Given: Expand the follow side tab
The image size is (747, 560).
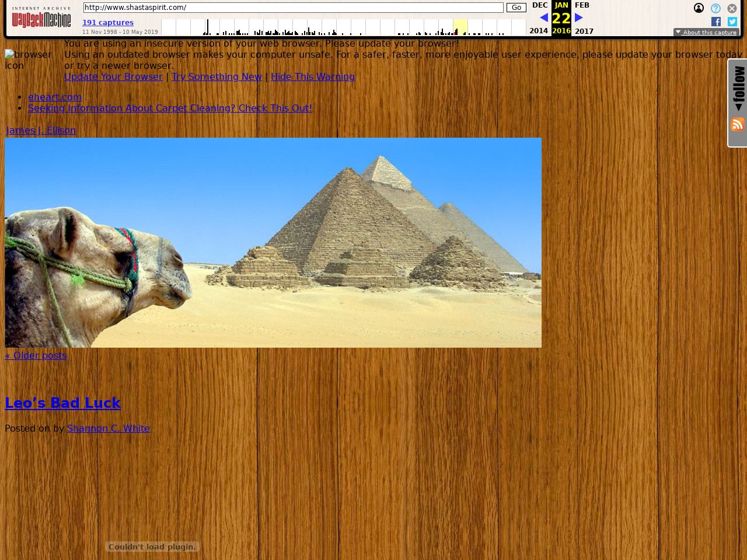Looking at the screenshot, I should point(739,89).
